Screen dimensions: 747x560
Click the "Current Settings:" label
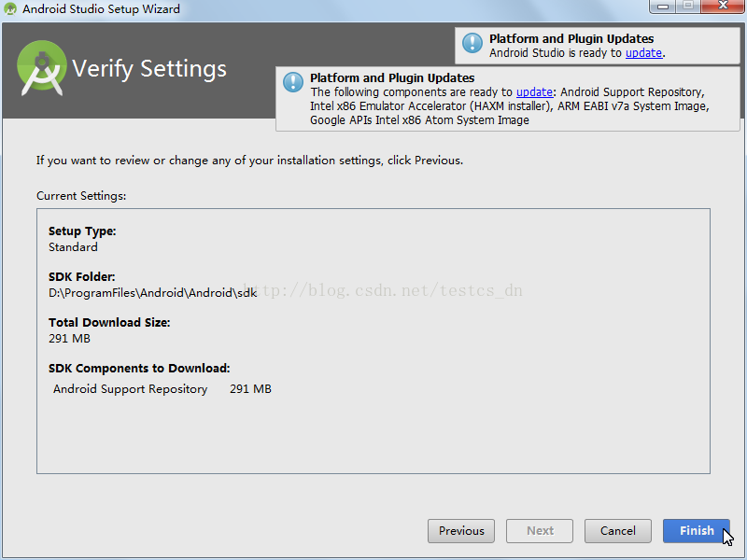(81, 196)
